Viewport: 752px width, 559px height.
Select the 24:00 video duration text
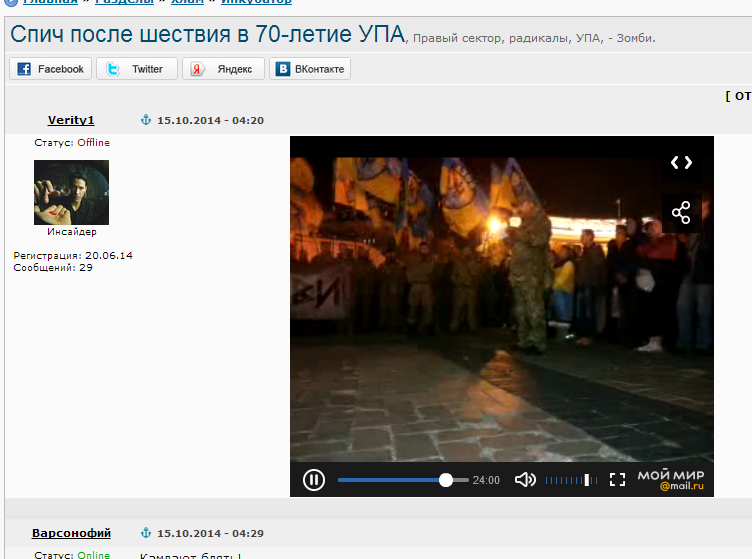tap(486, 480)
